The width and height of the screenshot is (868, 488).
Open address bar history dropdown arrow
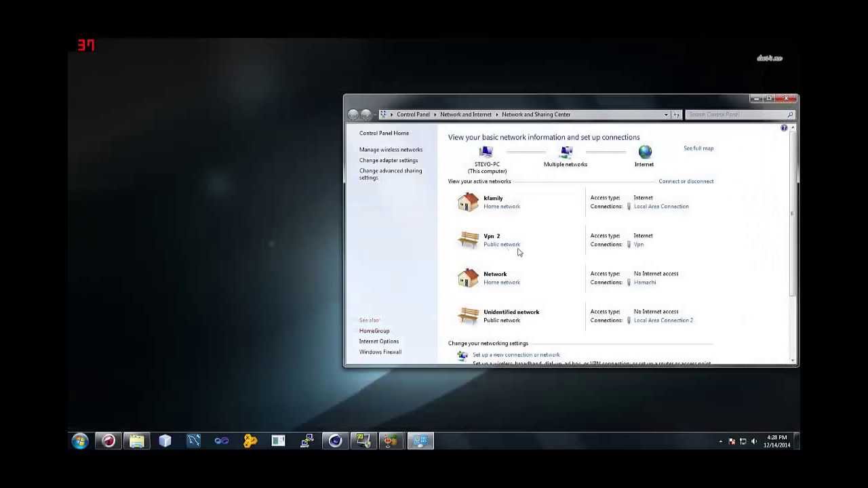[667, 115]
